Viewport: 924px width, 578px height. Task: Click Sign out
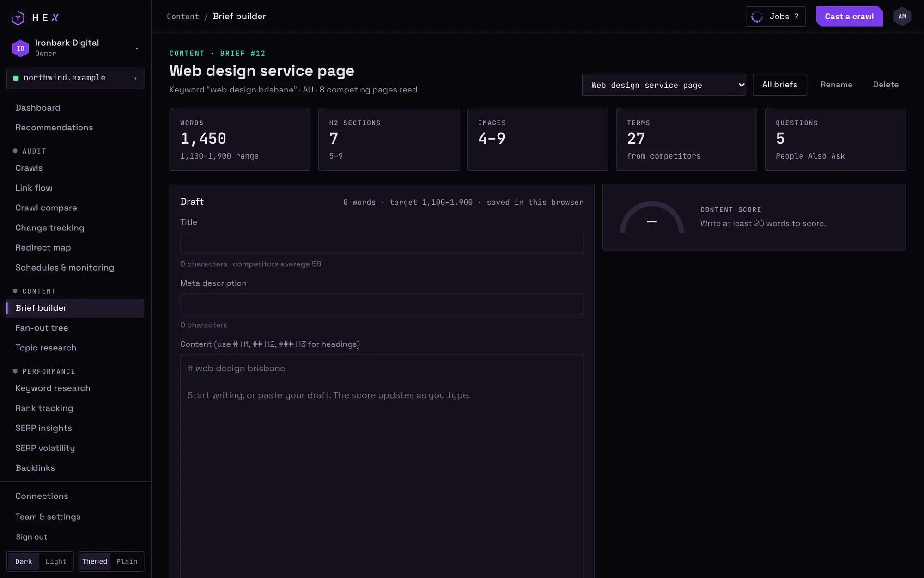point(31,537)
